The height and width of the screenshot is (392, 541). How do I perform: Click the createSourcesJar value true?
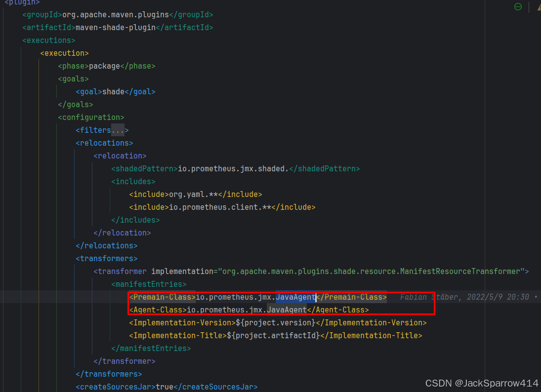click(164, 387)
